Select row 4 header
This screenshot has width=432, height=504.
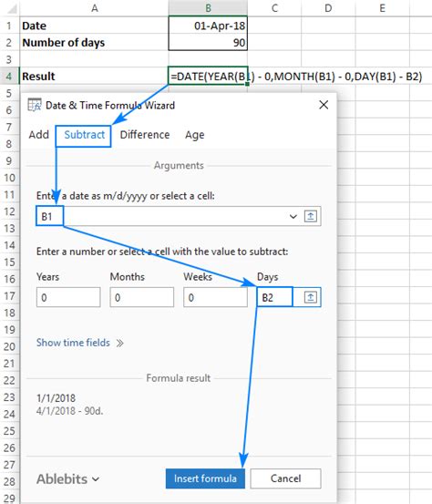point(9,77)
